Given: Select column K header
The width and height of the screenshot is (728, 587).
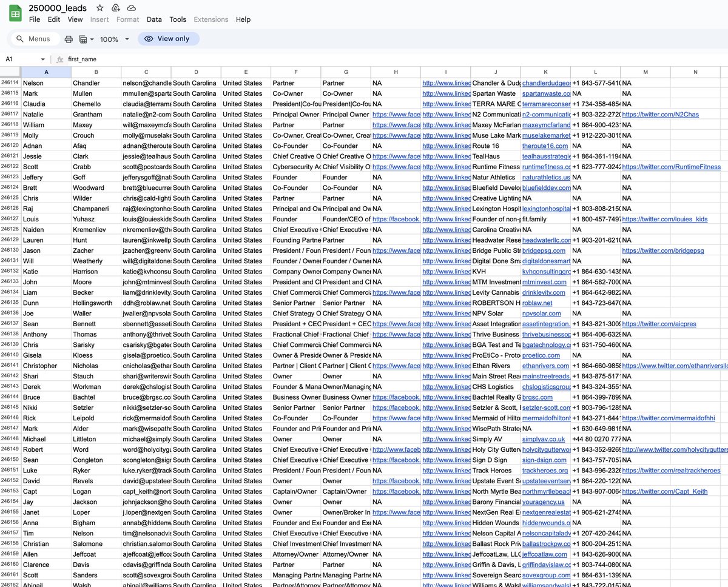Looking at the screenshot, I should tap(545, 72).
